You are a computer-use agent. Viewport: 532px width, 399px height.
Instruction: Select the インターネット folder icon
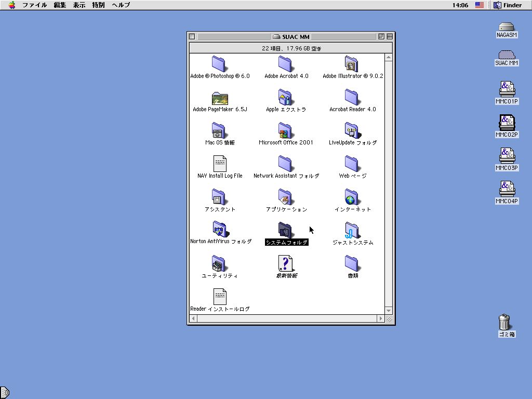pyautogui.click(x=352, y=197)
